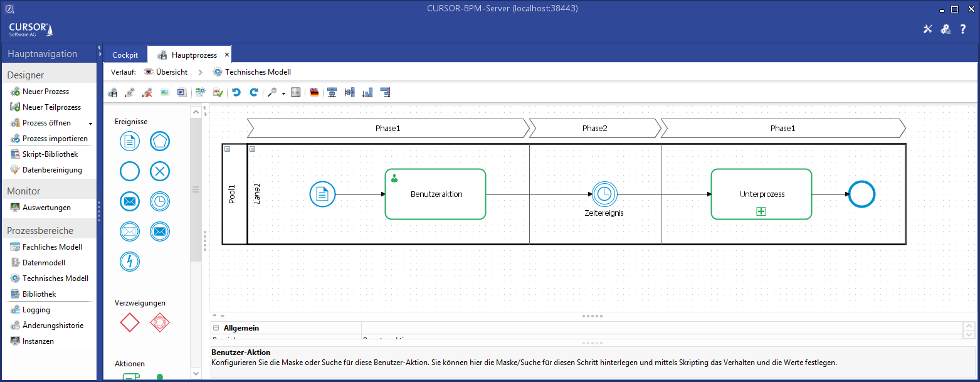The image size is (980, 382).
Task: Click the German flag language icon
Action: pos(314,92)
